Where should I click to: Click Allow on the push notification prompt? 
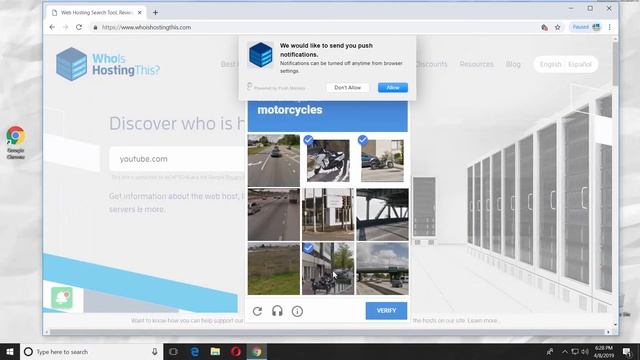pos(393,87)
